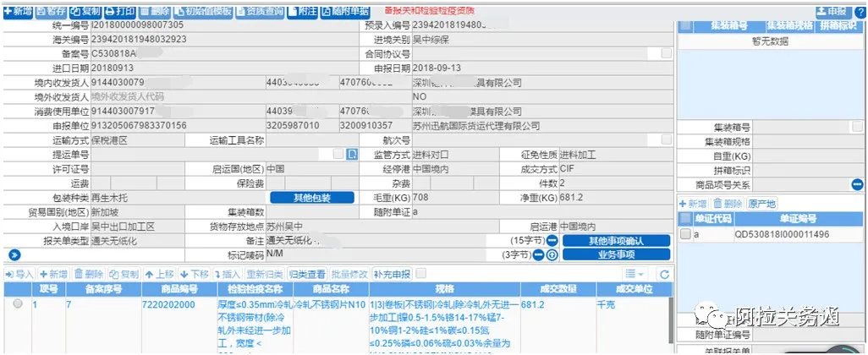Viewport: 868px width, 355px height.
Task: Click the 新增 (add new) toolbar button
Action: coord(17,11)
